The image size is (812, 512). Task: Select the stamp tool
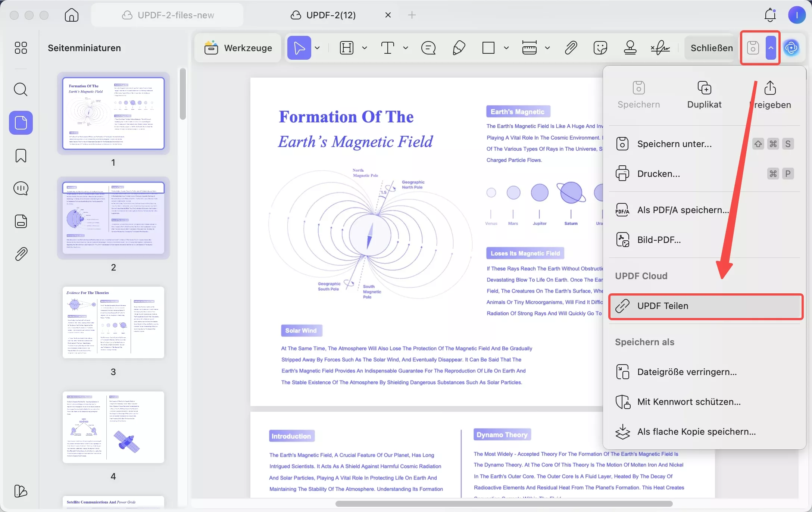coord(630,48)
